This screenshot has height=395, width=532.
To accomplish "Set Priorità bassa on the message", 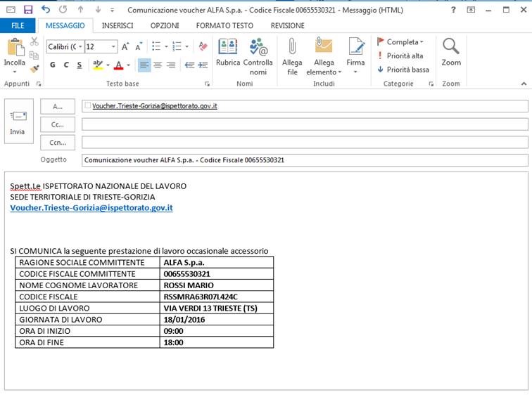I will tap(403, 70).
